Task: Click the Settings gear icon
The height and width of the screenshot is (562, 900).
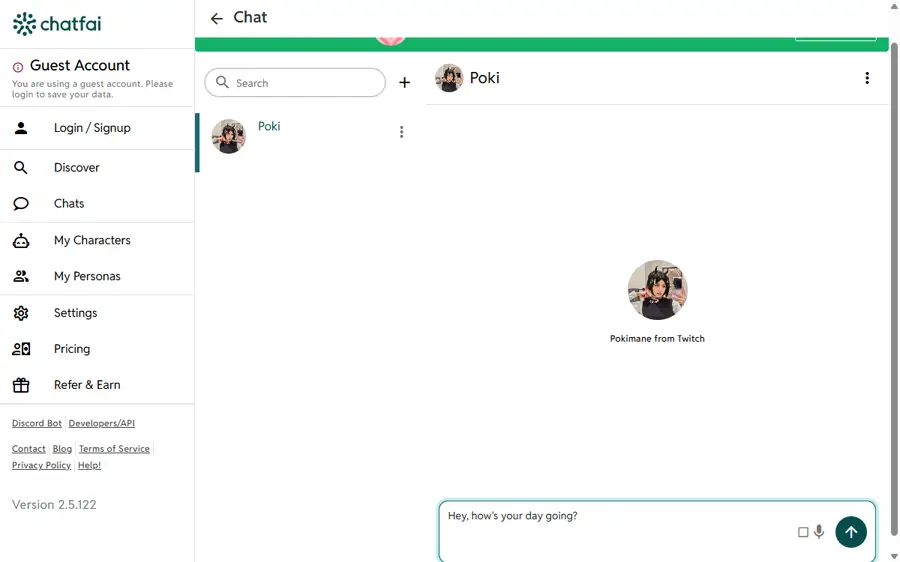Action: pos(21,313)
